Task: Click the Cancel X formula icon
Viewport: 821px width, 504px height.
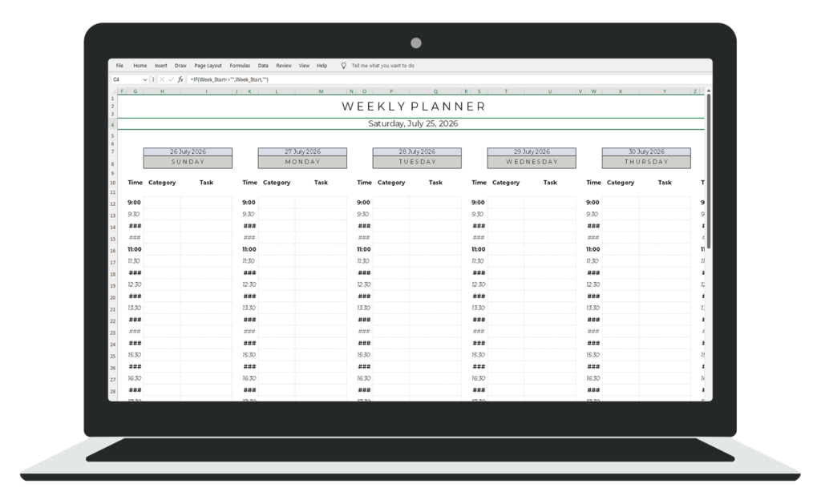Action: coord(162,79)
